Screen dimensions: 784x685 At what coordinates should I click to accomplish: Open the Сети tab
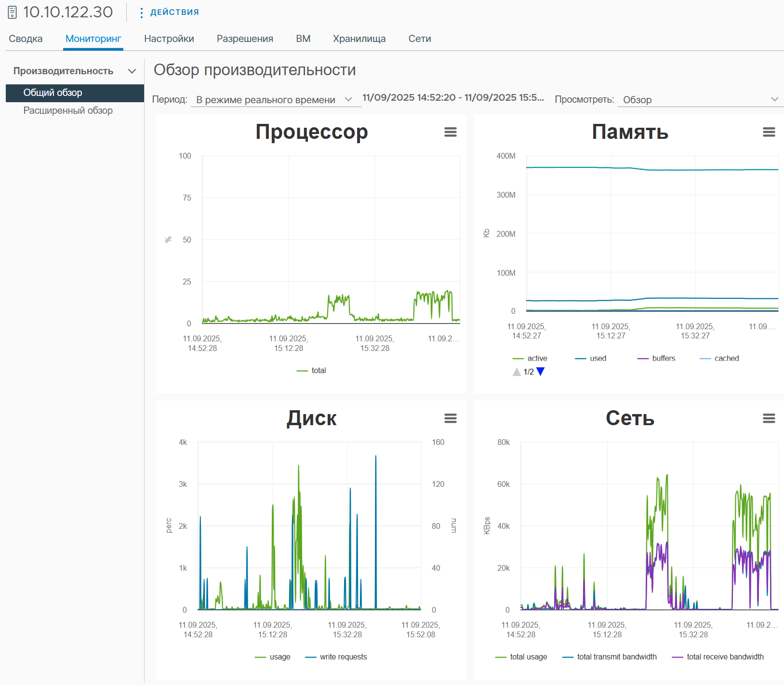coord(420,39)
